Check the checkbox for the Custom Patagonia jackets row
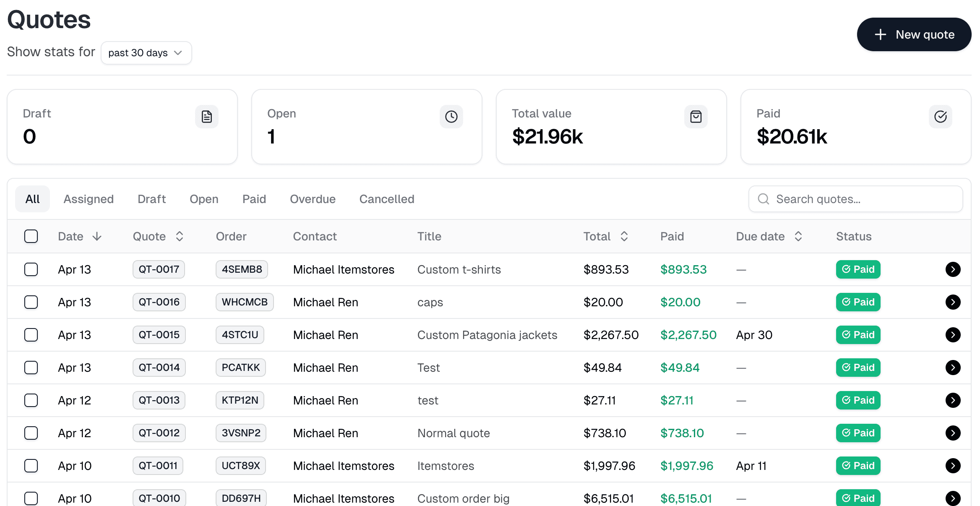This screenshot has width=980, height=506. pos(31,334)
